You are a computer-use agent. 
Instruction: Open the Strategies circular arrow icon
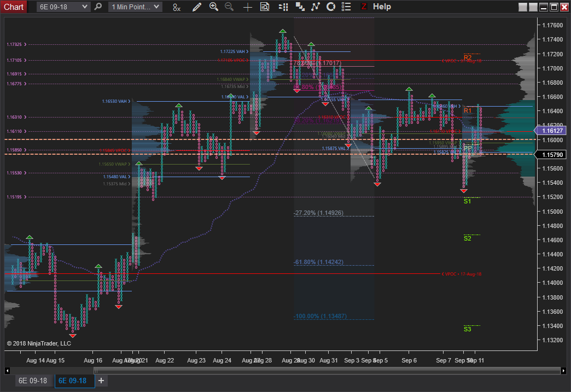(x=331, y=7)
